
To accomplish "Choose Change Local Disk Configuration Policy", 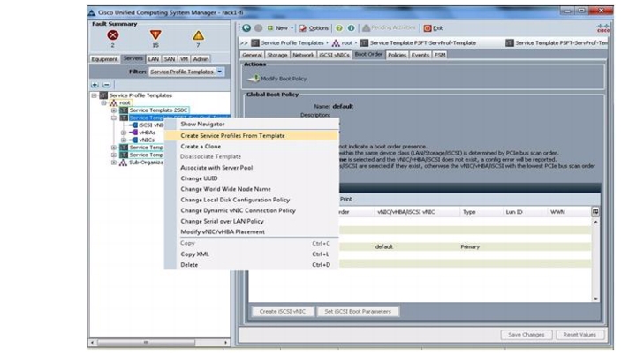I will (235, 200).
